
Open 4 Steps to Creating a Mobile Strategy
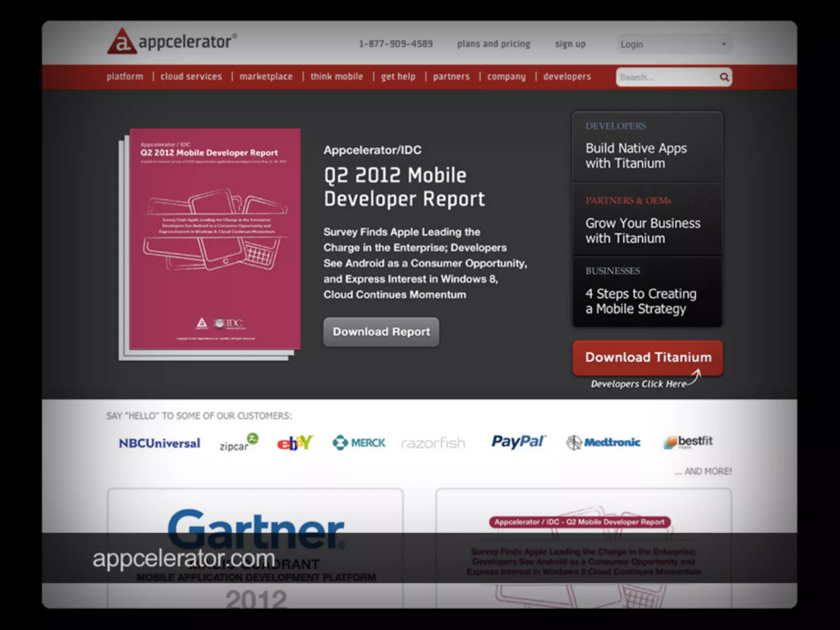pos(647,292)
